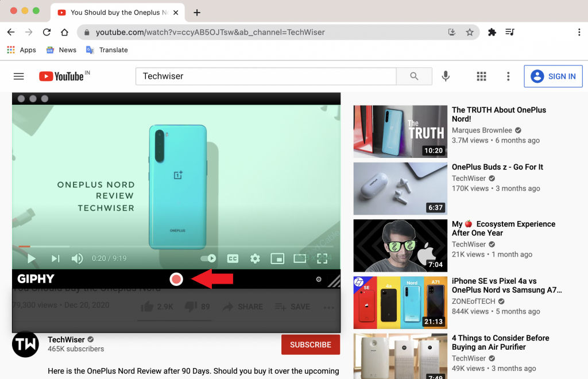Screen dimensions: 588x379
Task: Open Marques Brownlee channel link
Action: tap(482, 130)
